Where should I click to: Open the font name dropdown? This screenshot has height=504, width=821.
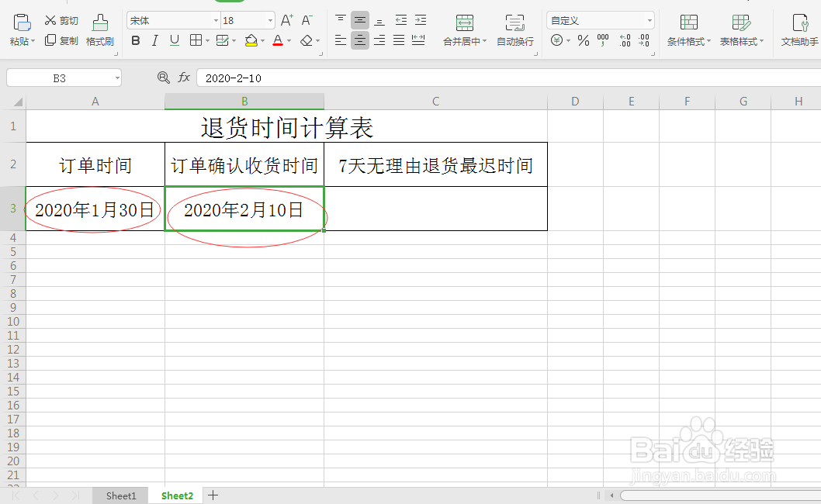(x=214, y=19)
